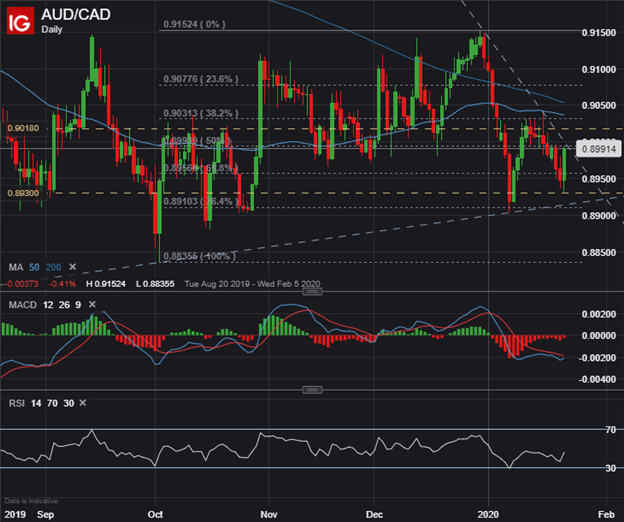Click the 0.91500 price axis label
The width and height of the screenshot is (624, 522).
599,33
